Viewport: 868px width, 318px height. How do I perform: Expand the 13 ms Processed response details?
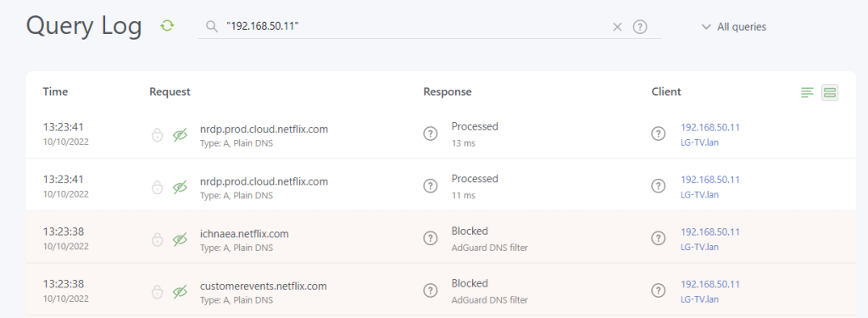tap(430, 133)
